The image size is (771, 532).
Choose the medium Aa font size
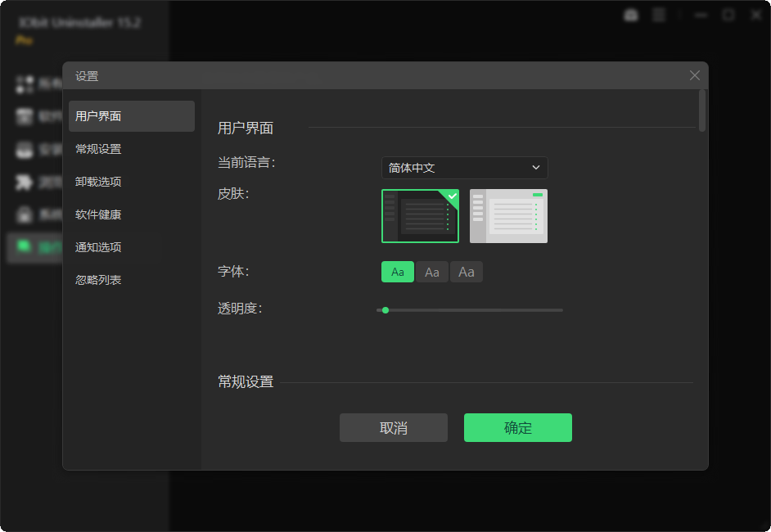432,271
